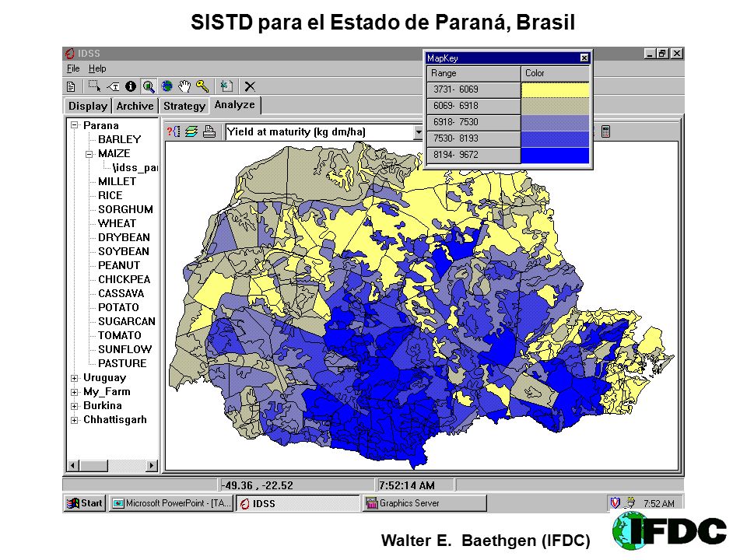Viewport: 747px width, 560px height.
Task: Close the MapKey window
Action: pyautogui.click(x=584, y=58)
